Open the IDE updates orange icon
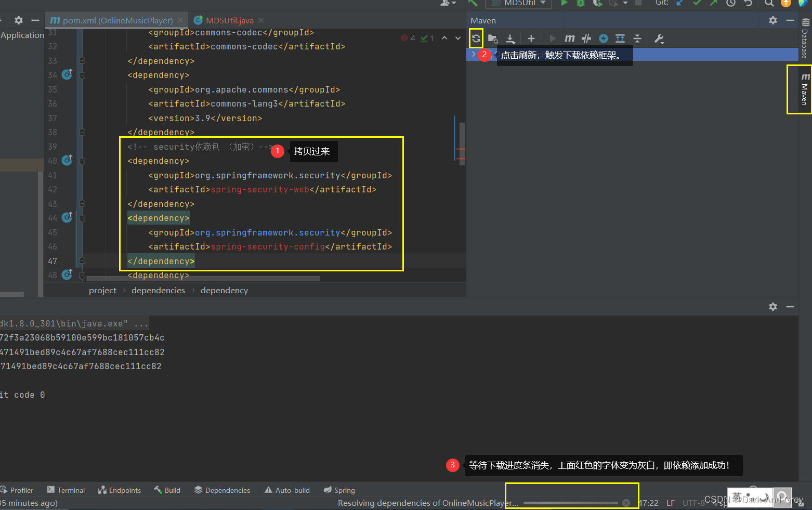Screen dimensions: 812x510 coord(786,3)
